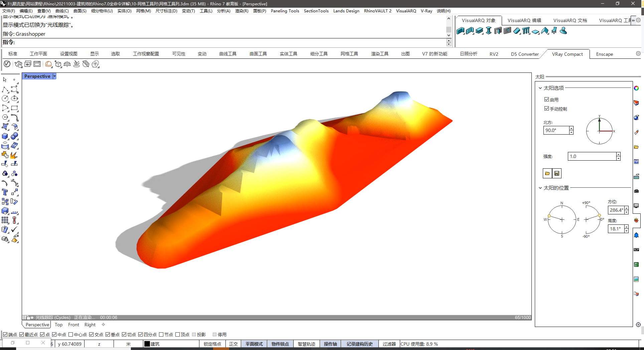
Task: Click the VisualARQ slab tool
Action: 535,31
